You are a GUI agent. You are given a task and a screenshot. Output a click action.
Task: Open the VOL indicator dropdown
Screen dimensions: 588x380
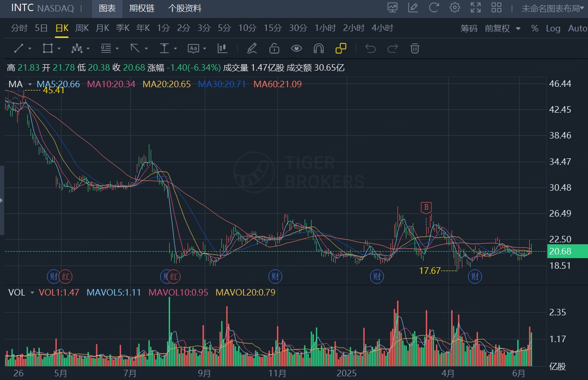(x=32, y=292)
